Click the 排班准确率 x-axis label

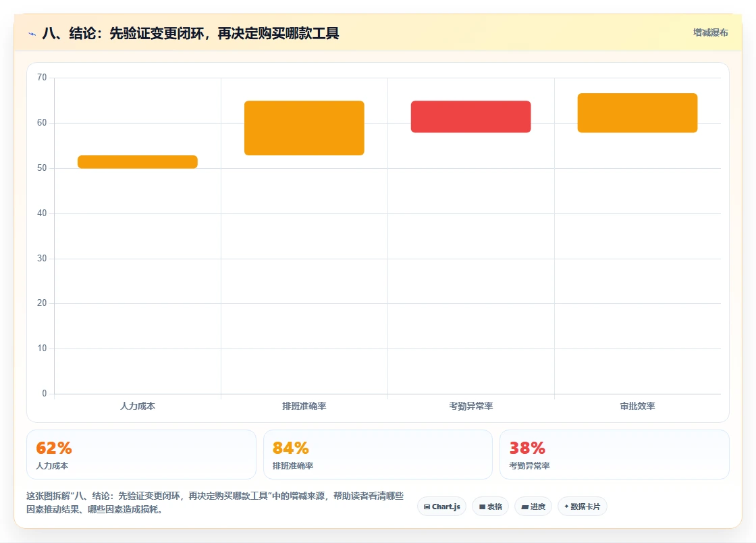point(304,406)
